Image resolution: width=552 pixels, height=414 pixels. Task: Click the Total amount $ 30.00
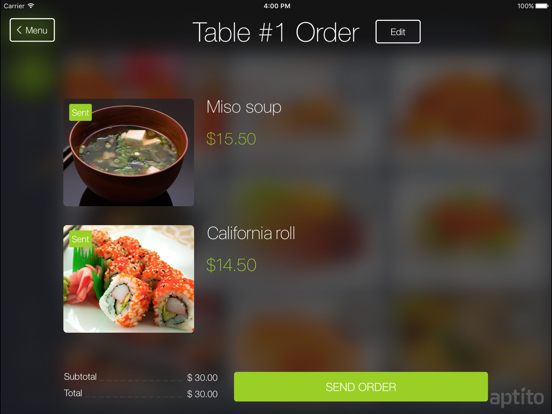pyautogui.click(x=202, y=394)
